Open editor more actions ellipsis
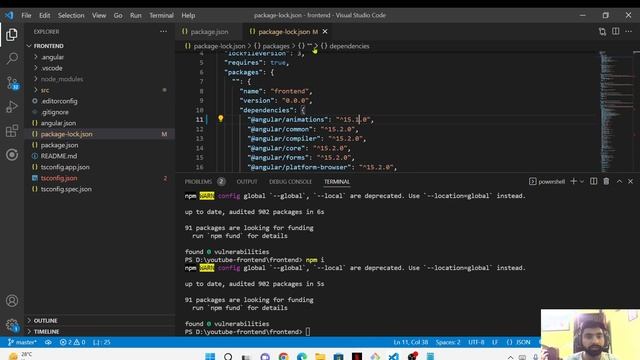Image resolution: width=640 pixels, height=360 pixels. (x=629, y=31)
